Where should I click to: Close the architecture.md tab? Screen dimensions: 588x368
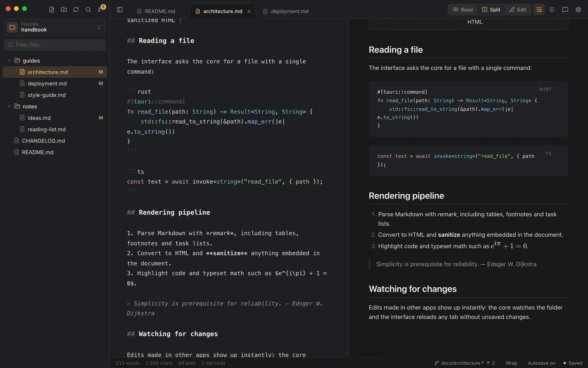tap(249, 11)
